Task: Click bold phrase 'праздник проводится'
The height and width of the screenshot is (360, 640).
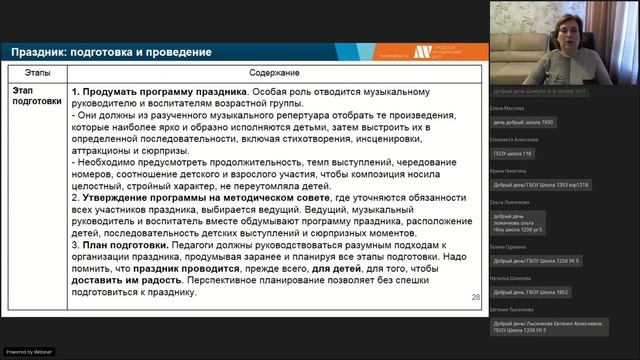Action: pos(186,269)
